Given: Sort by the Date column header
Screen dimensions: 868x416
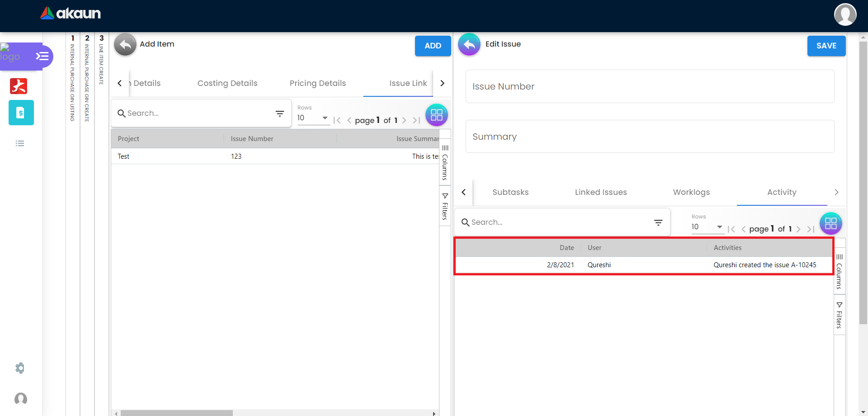Looking at the screenshot, I should pos(519,248).
